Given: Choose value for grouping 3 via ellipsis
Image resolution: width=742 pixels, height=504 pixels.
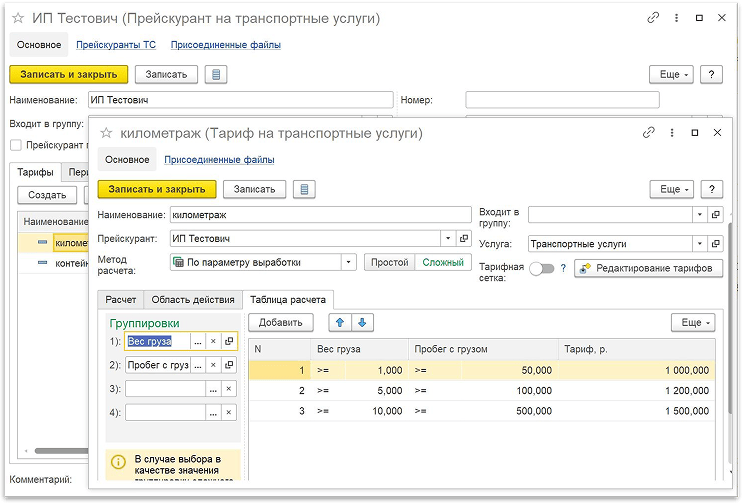Looking at the screenshot, I should pos(213,389).
